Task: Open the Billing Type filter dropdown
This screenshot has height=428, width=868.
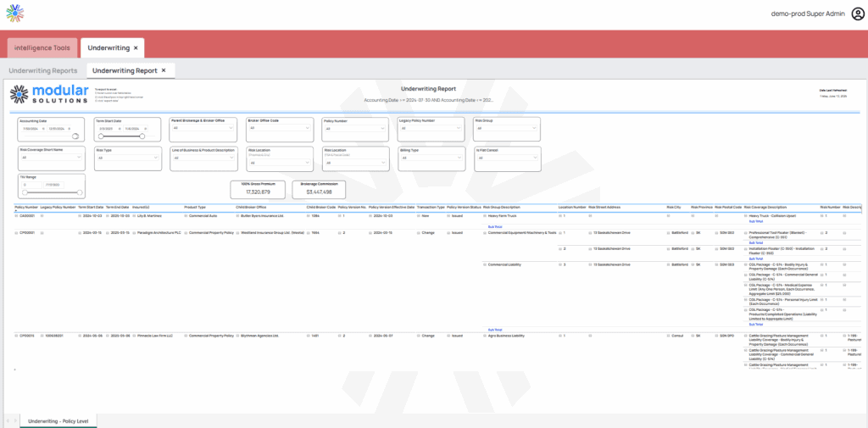Action: [x=431, y=158]
